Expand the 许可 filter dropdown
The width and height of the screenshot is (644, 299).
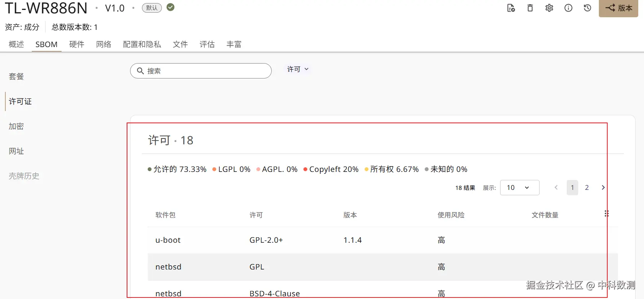point(298,69)
